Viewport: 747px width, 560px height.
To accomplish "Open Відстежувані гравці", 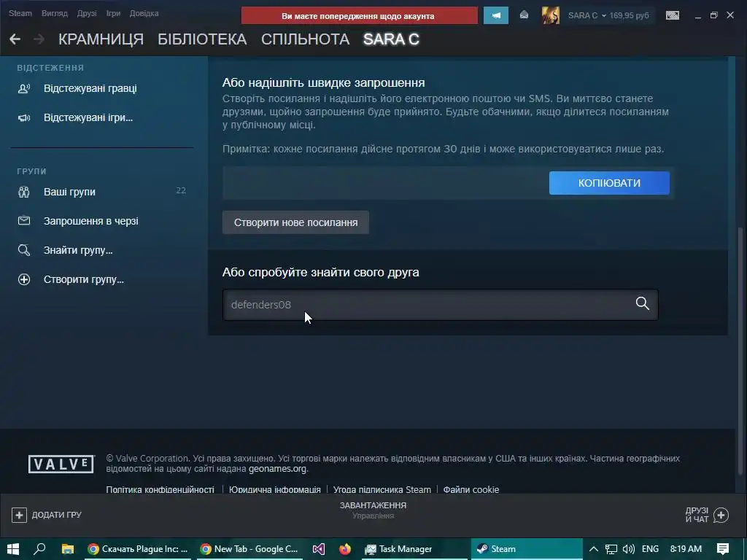I will [x=90, y=88].
